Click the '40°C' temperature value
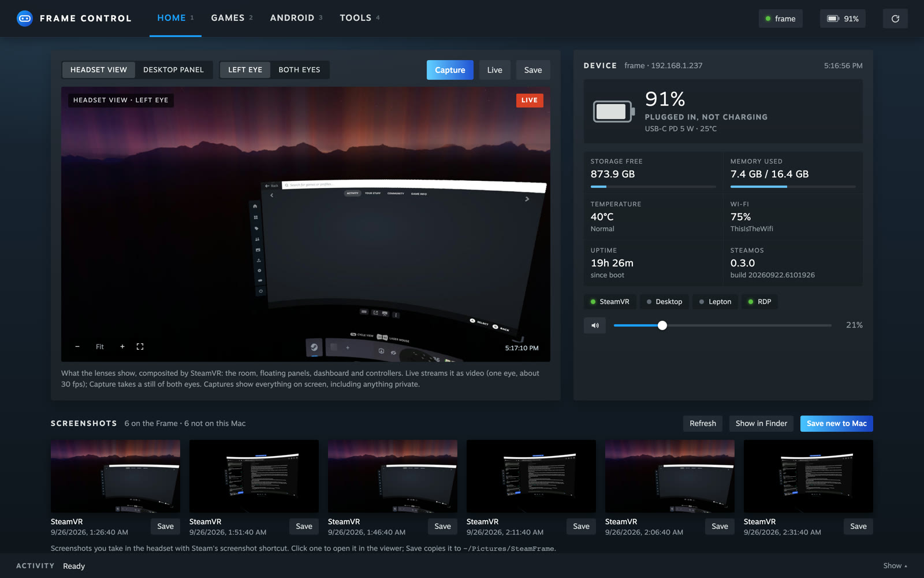 pyautogui.click(x=602, y=217)
